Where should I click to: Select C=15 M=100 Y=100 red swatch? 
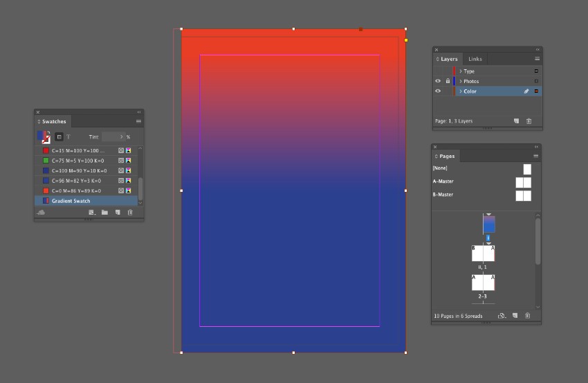(86, 150)
